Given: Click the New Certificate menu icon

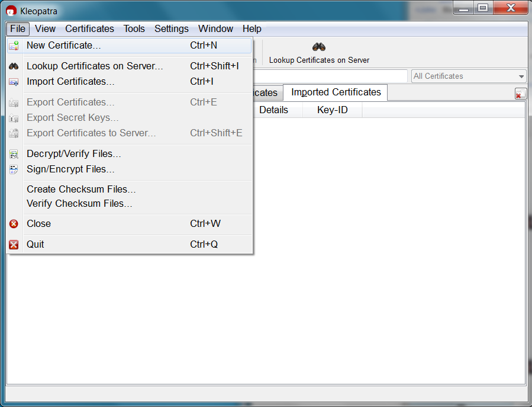Looking at the screenshot, I should click(14, 46).
